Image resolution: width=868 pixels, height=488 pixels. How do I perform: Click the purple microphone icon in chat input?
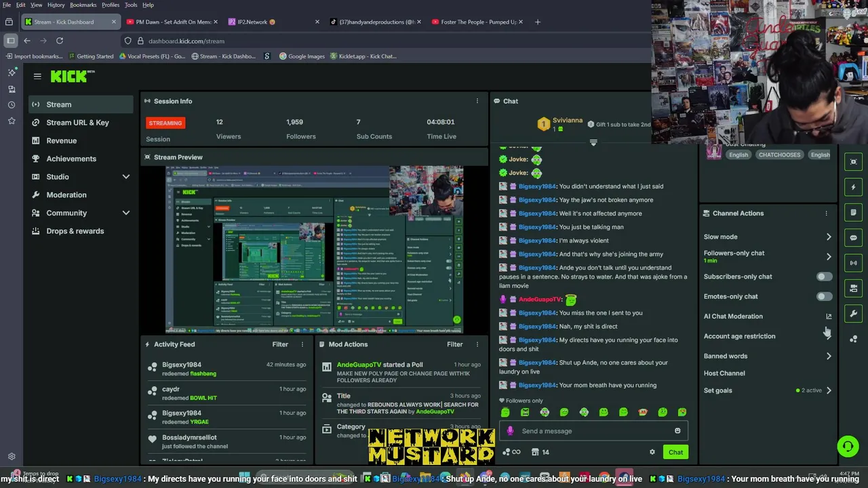510,431
